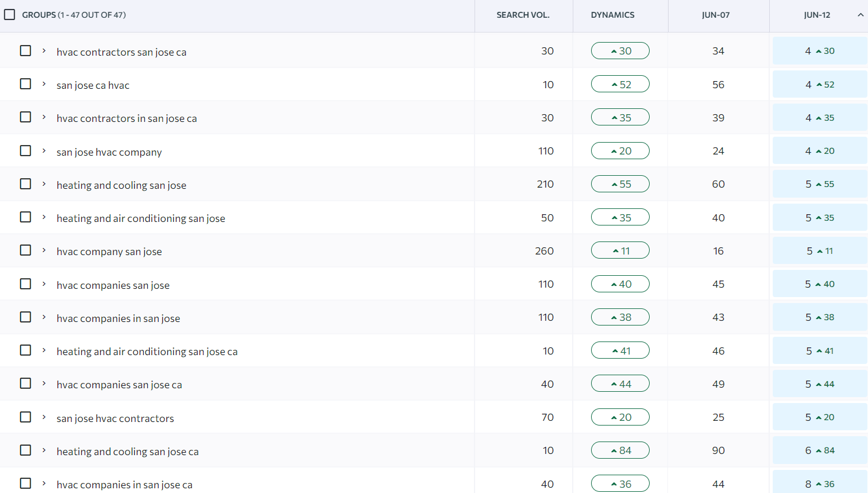The width and height of the screenshot is (868, 493).
Task: Click Jun-07 value 16 for hvac company san jose
Action: [718, 251]
